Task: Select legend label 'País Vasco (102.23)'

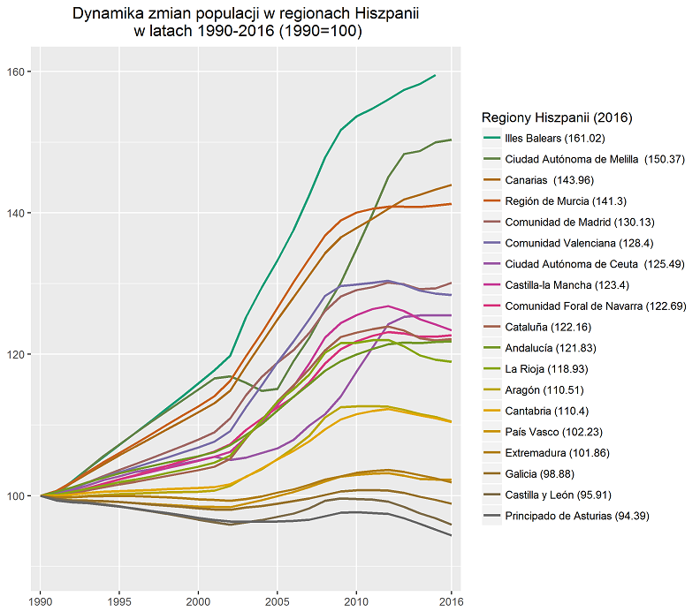Action: point(553,432)
